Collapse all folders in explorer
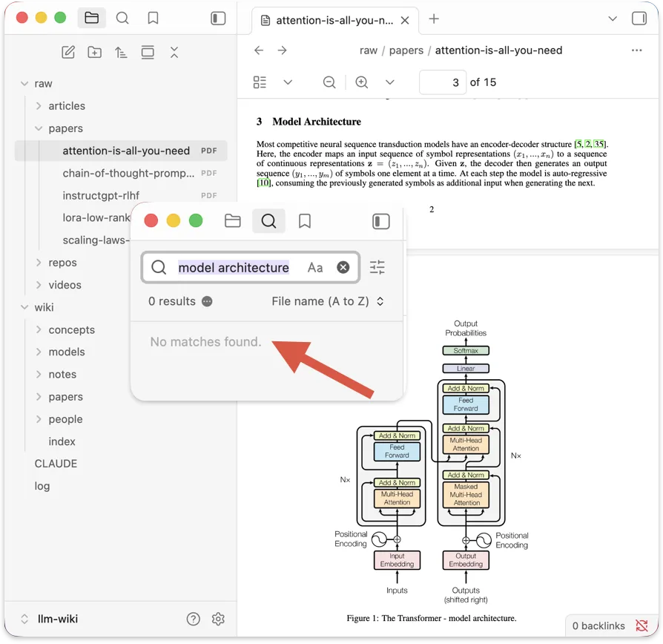The height and width of the screenshot is (644, 663). [174, 52]
